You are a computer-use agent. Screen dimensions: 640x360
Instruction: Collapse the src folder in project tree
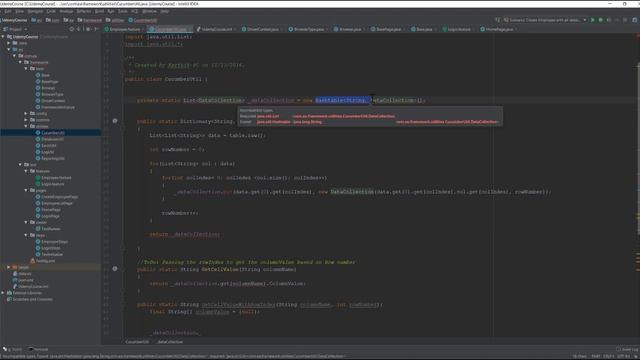[9, 49]
